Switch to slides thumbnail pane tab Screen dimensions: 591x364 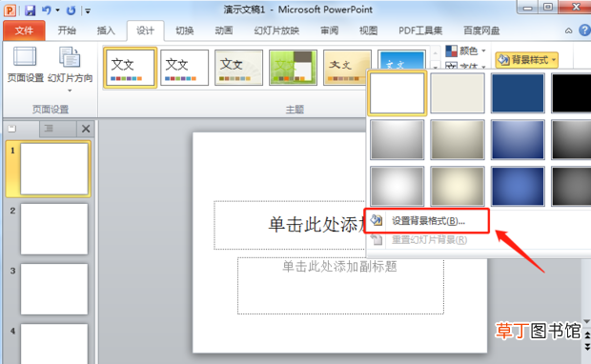point(22,129)
